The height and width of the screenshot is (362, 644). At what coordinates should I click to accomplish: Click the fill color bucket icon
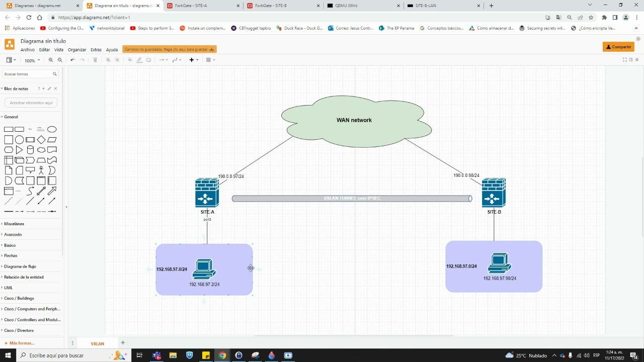point(130,60)
